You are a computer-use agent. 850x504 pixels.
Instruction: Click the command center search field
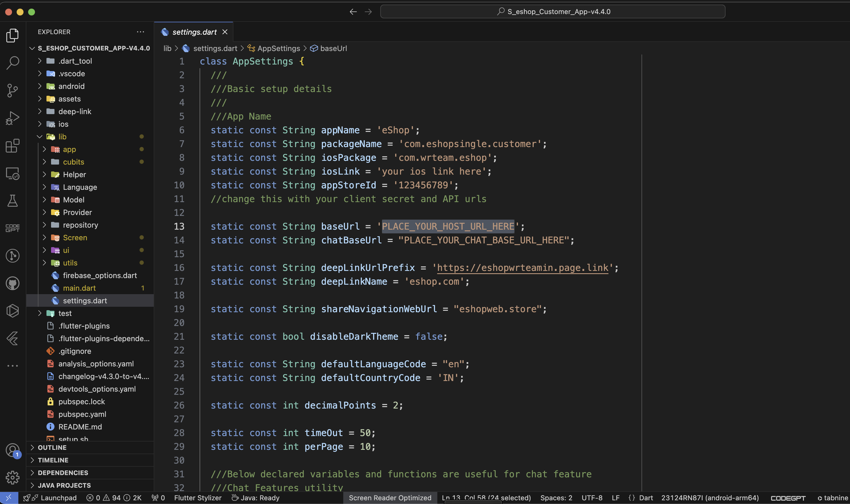pyautogui.click(x=553, y=11)
